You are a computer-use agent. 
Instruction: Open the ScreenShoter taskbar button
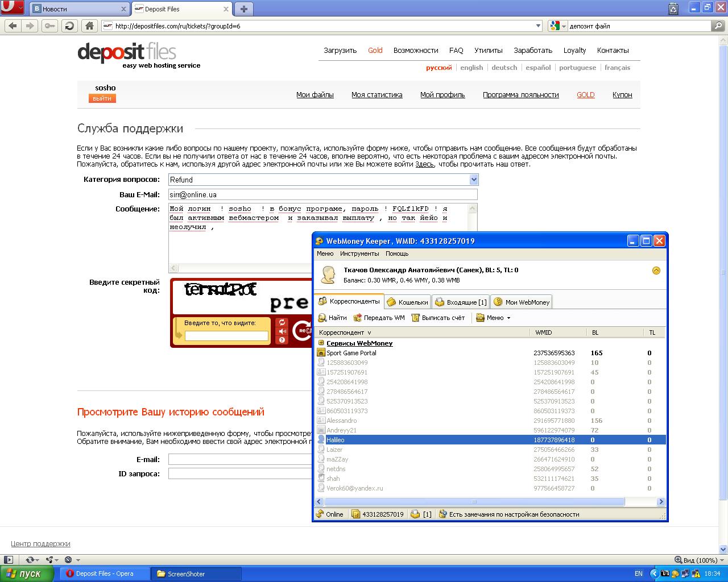coord(196,573)
